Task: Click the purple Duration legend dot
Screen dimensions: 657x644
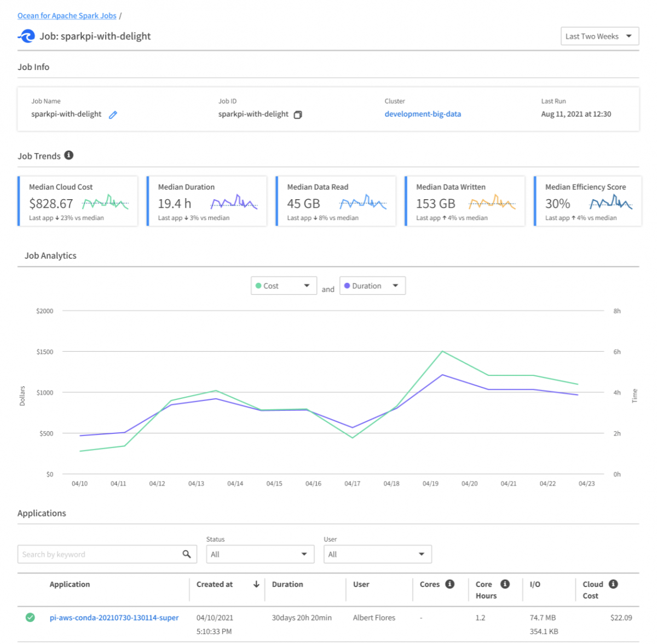Action: click(x=347, y=286)
